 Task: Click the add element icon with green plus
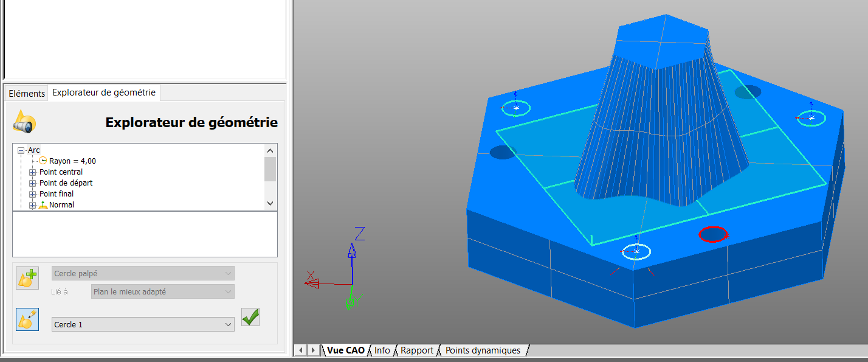click(27, 277)
